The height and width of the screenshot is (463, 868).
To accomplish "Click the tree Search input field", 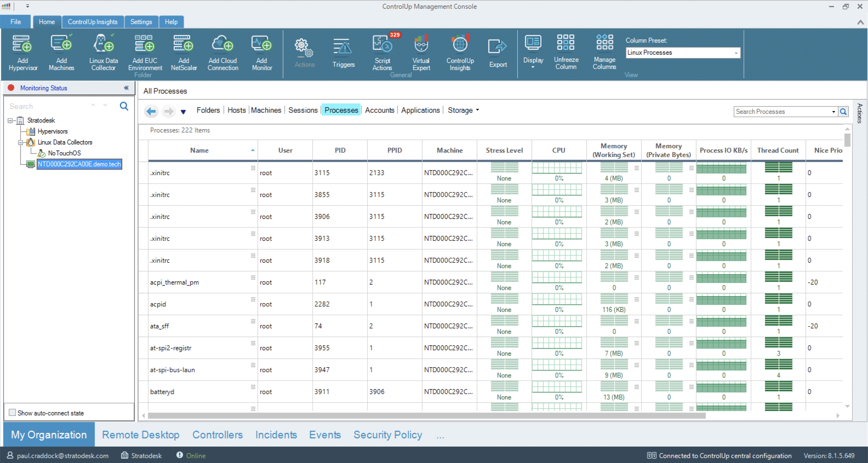I will [x=47, y=106].
